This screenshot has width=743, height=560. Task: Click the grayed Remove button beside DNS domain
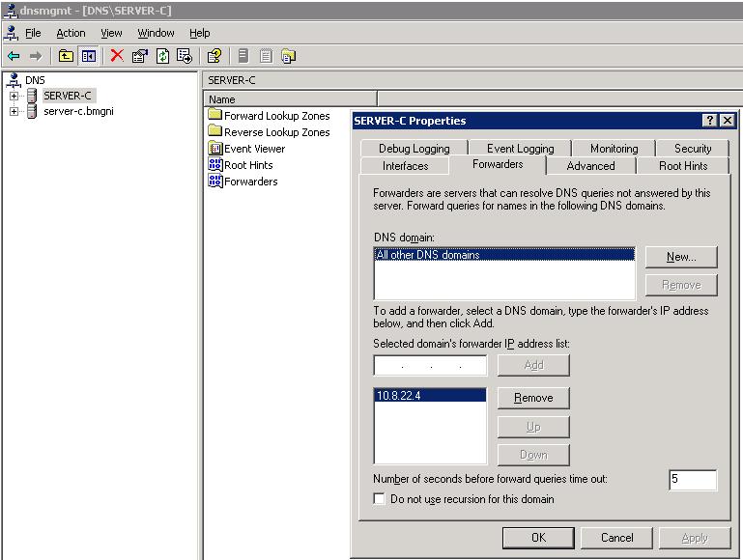[681, 285]
